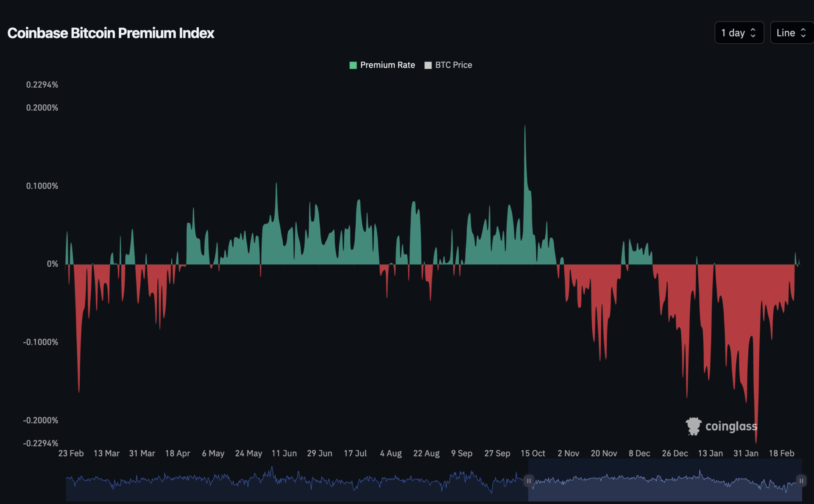Open the 1 day interval dropdown
Image resolution: width=814 pixels, height=504 pixels.
pyautogui.click(x=739, y=33)
